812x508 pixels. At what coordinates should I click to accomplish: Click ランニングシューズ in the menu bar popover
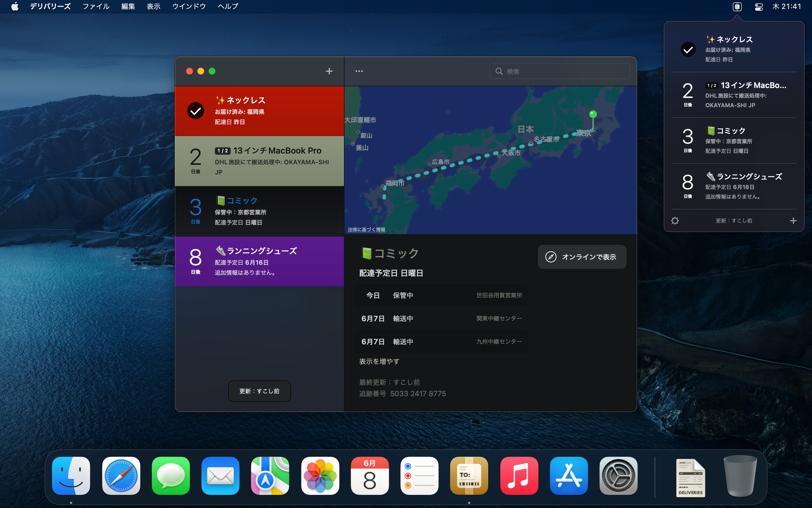click(x=734, y=186)
